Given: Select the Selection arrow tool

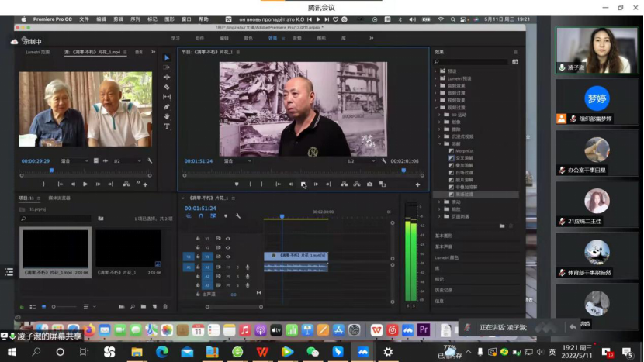Looking at the screenshot, I should point(167,58).
